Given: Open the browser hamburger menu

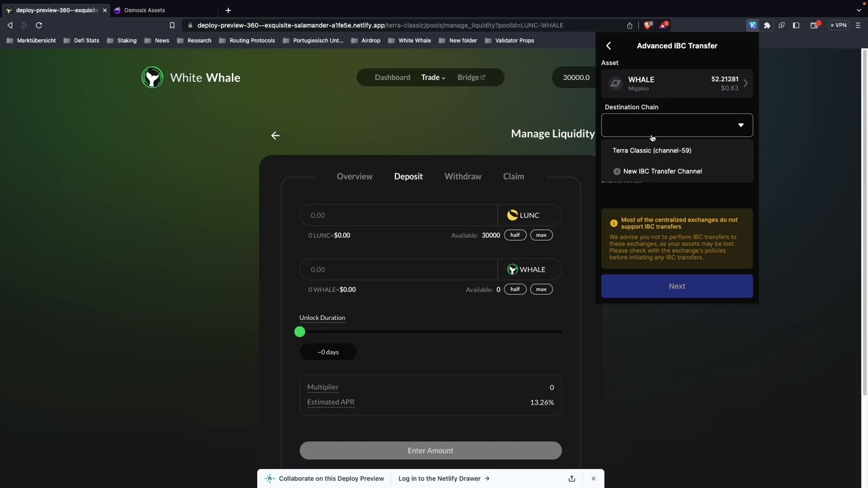Looking at the screenshot, I should coord(858,25).
